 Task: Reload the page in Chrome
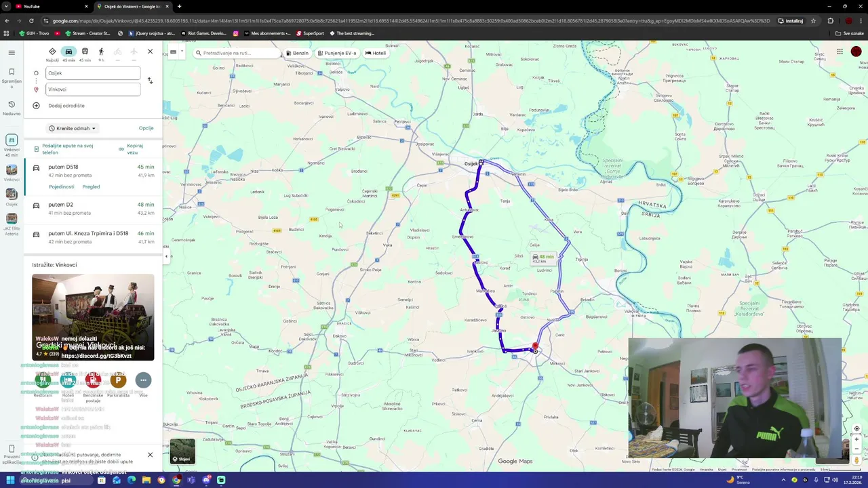[x=31, y=21]
